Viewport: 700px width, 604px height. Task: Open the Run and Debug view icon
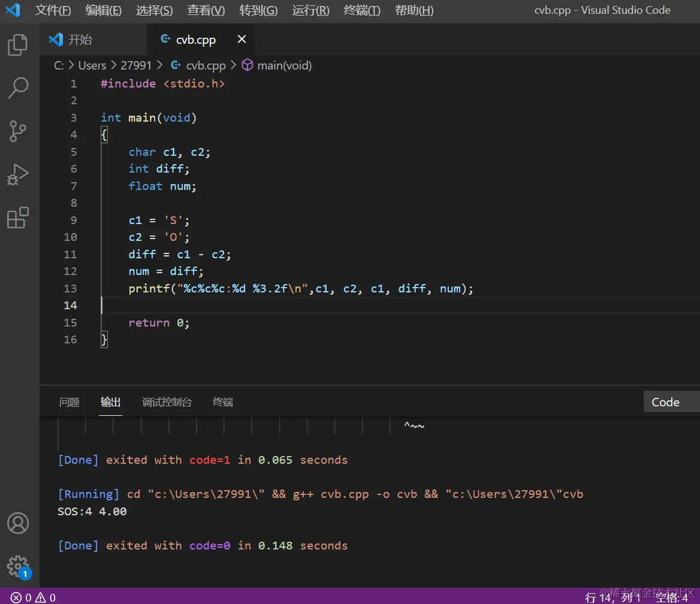coord(17,174)
